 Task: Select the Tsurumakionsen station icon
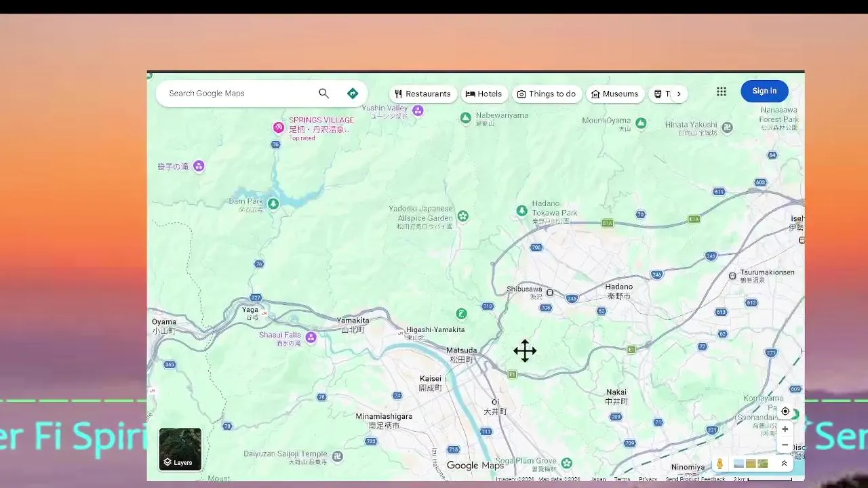pyautogui.click(x=732, y=276)
